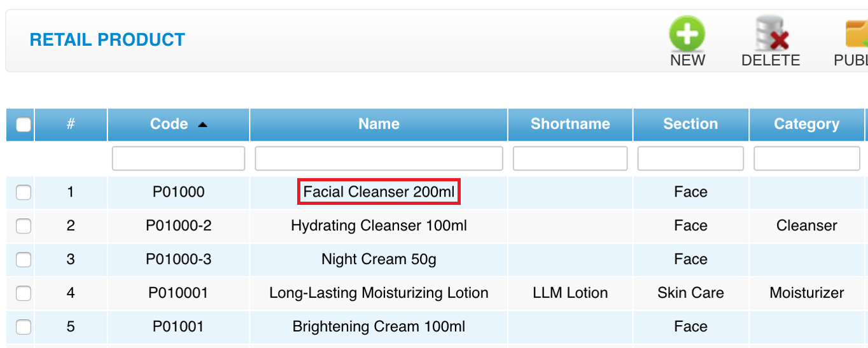Viewport: 868px width, 348px height.
Task: Open product code P010001
Action: click(x=178, y=293)
